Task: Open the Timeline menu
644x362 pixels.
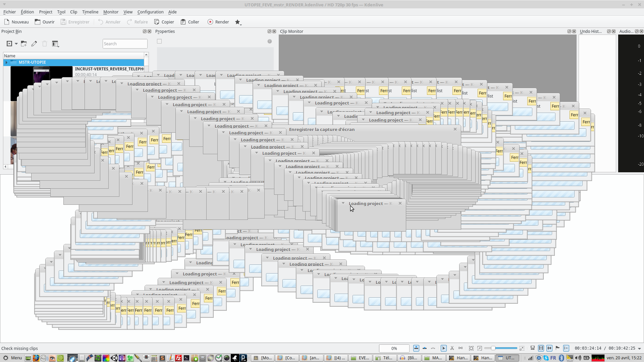Action: 90,12
